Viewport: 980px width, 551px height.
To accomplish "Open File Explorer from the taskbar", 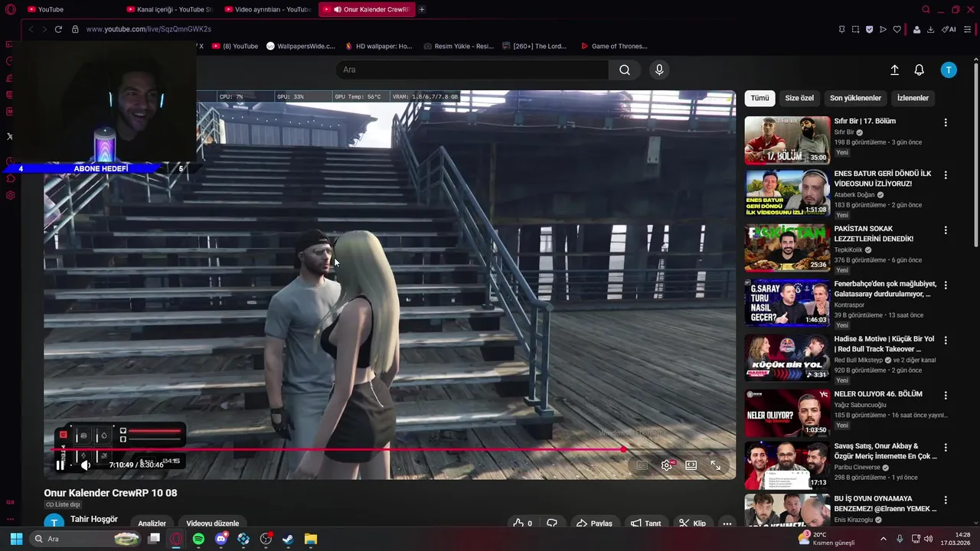I will pos(311,539).
